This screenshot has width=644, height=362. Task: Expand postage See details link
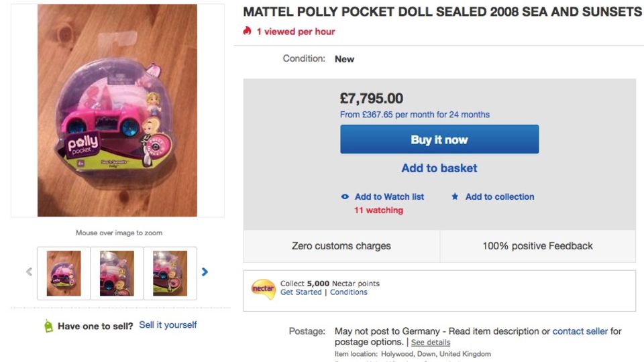pos(431,343)
